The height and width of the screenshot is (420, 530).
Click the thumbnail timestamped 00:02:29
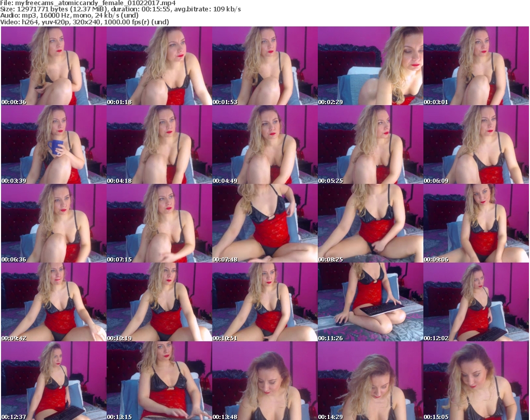[x=371, y=66]
